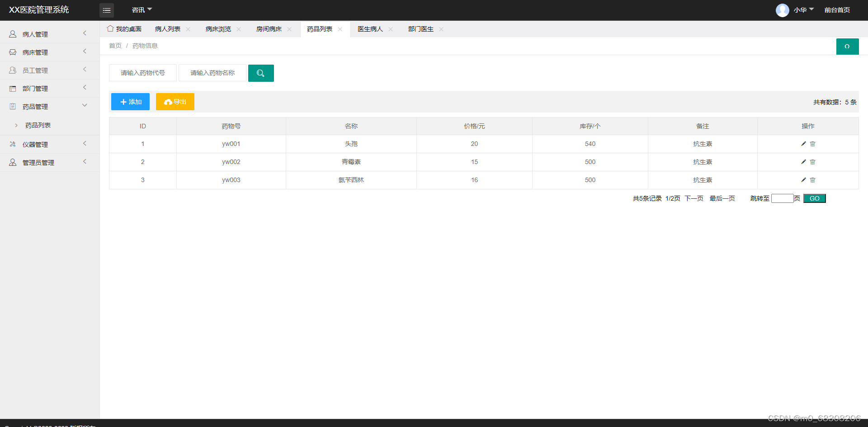
Task: Delete the yw003 drug row
Action: tap(812, 180)
